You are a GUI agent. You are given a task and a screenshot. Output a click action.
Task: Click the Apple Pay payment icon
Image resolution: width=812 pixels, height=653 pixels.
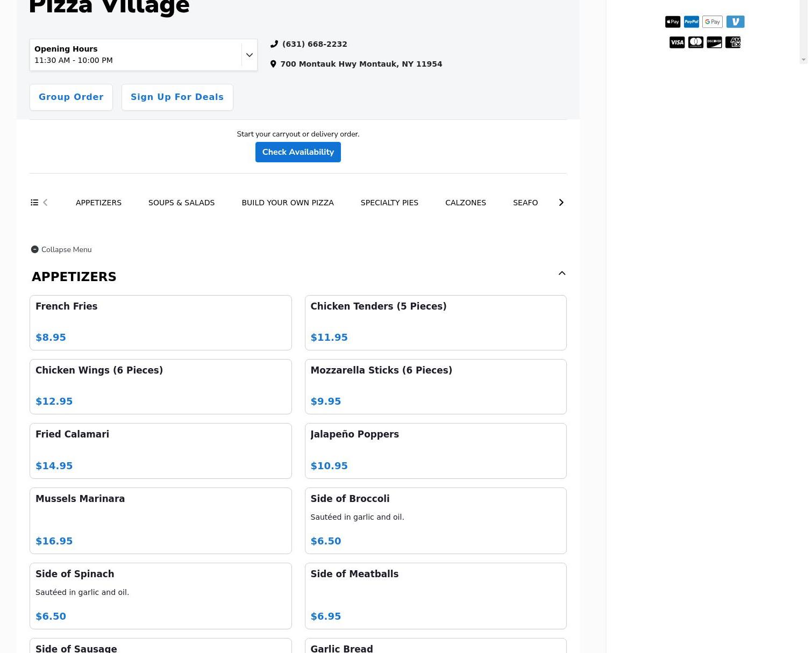(672, 21)
